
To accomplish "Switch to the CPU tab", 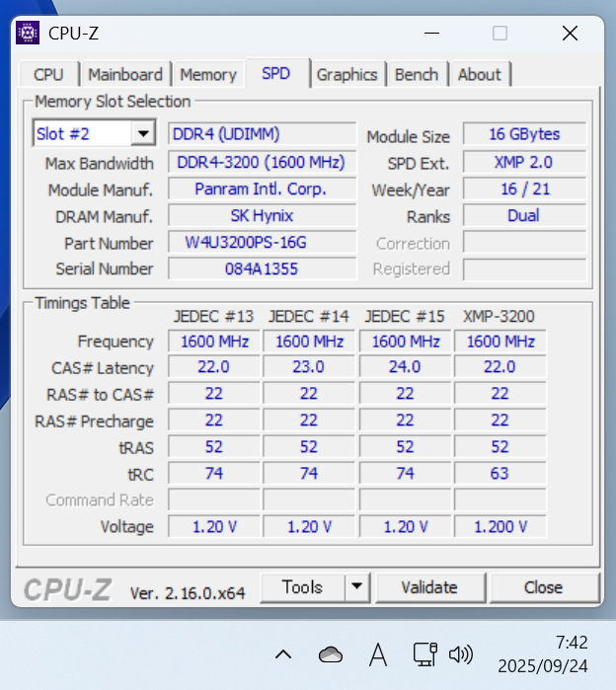I will tap(48, 74).
